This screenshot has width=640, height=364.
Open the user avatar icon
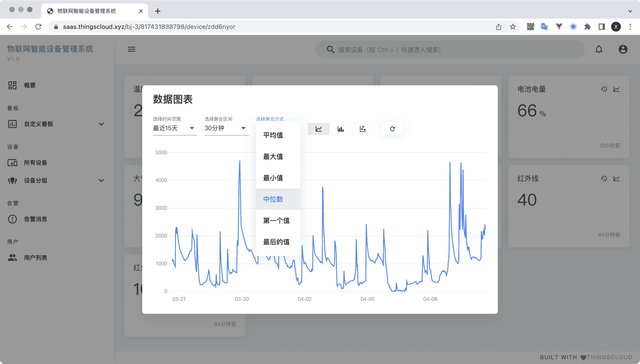623,49
